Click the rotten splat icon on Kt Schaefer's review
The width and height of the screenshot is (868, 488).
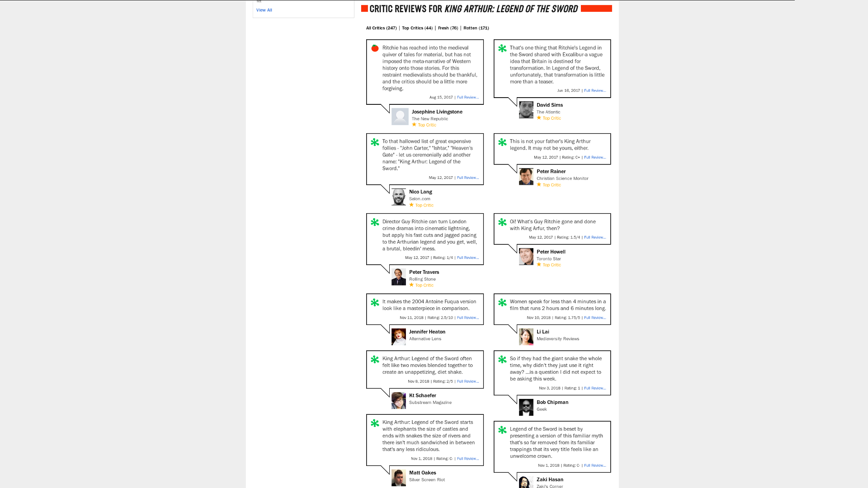375,359
